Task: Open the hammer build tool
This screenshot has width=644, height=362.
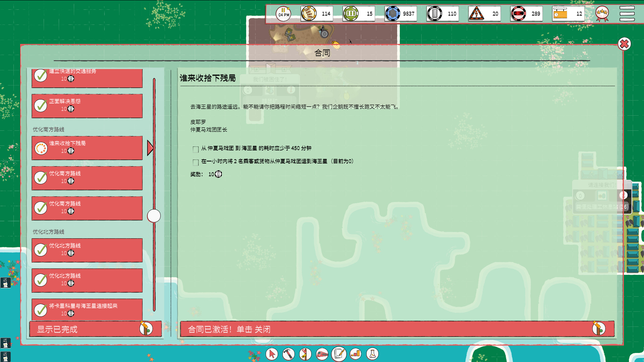Action: [288, 354]
